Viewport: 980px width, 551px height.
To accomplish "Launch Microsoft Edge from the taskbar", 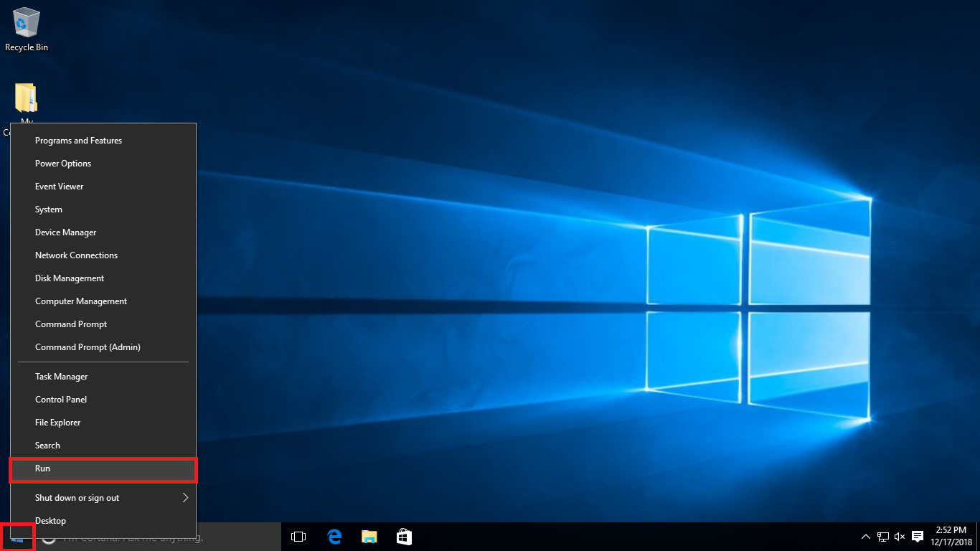I will click(334, 537).
